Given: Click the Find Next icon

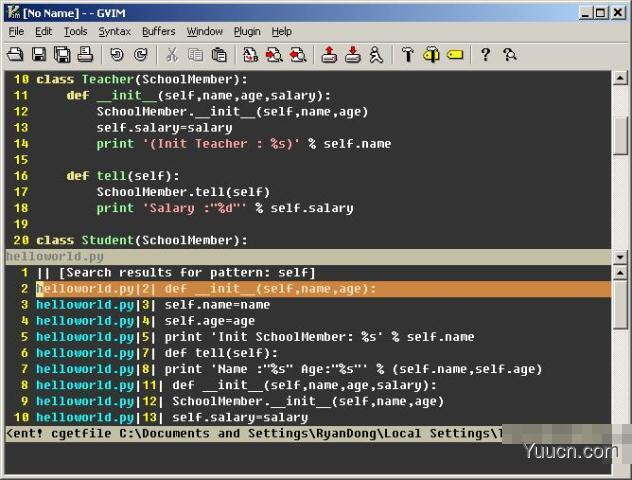Looking at the screenshot, I should point(274,54).
